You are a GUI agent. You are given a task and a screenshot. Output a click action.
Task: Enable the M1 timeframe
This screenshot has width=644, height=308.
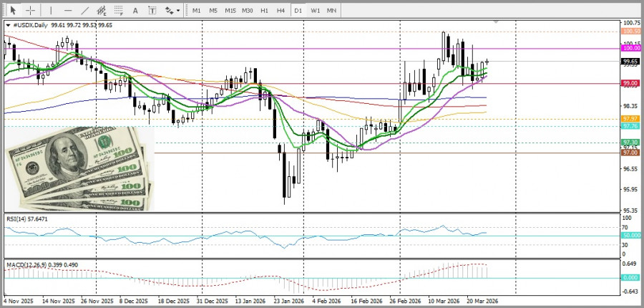click(x=197, y=11)
